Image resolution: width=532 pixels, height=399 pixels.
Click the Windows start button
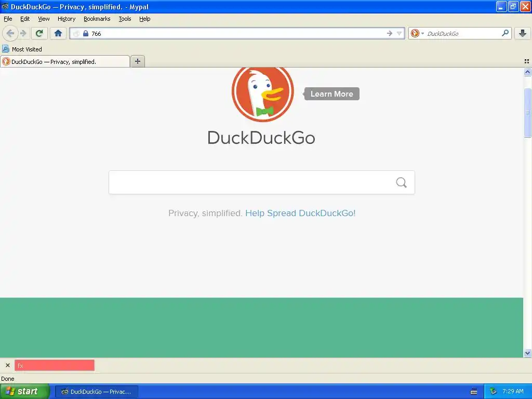tap(24, 392)
